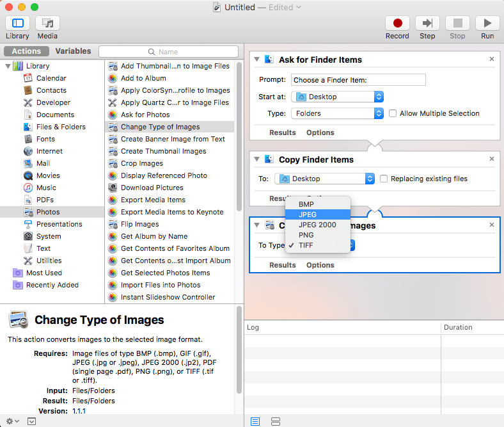Select the Music category

coord(46,188)
